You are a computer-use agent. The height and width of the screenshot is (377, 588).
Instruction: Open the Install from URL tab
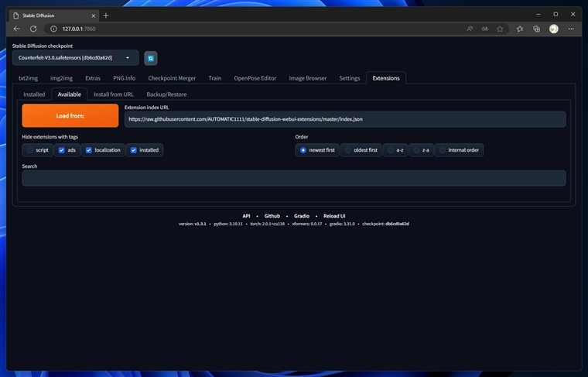click(114, 94)
